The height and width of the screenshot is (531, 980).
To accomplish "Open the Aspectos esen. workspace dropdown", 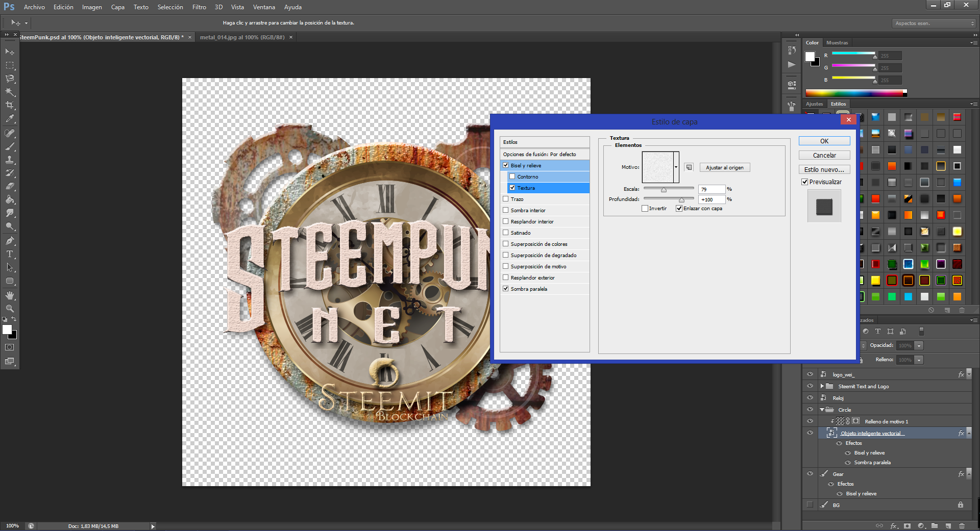I will point(934,23).
